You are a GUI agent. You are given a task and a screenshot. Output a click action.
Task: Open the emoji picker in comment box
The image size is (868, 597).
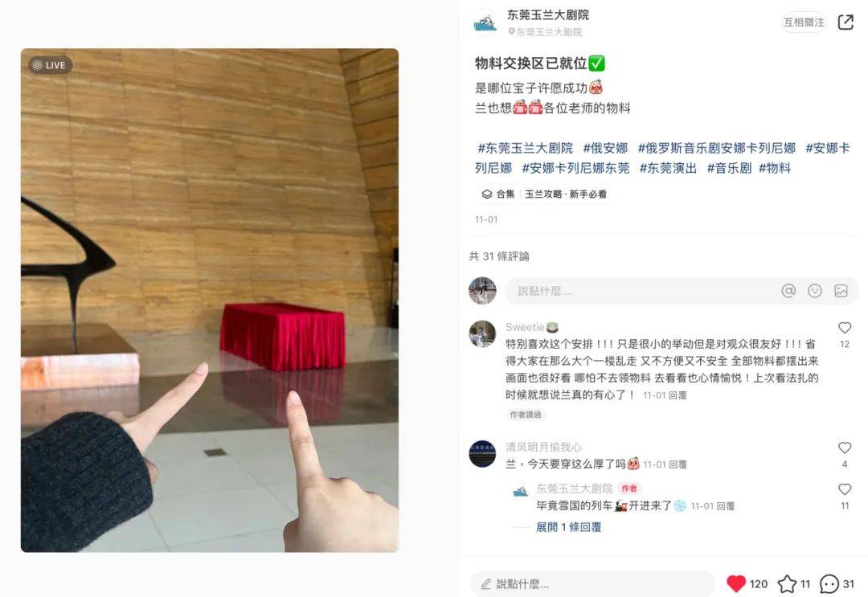(815, 291)
